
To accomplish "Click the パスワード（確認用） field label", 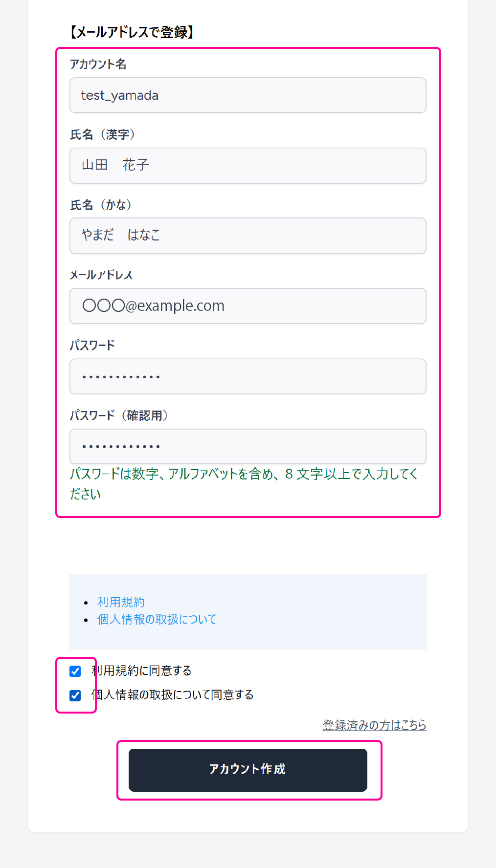I will [119, 415].
